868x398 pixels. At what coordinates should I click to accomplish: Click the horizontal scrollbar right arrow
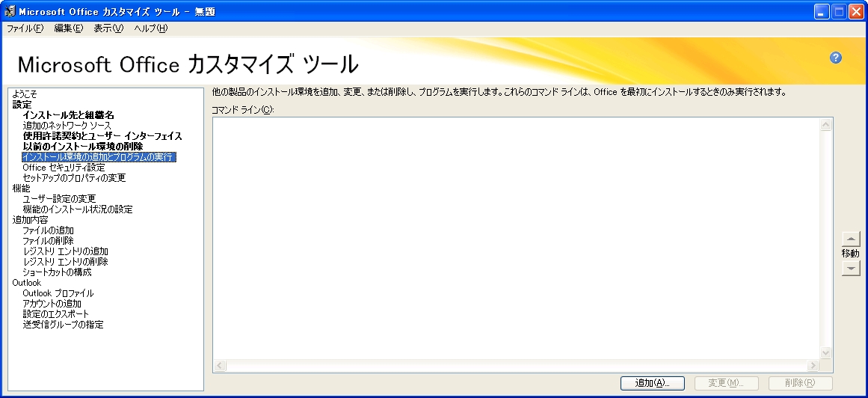click(813, 366)
